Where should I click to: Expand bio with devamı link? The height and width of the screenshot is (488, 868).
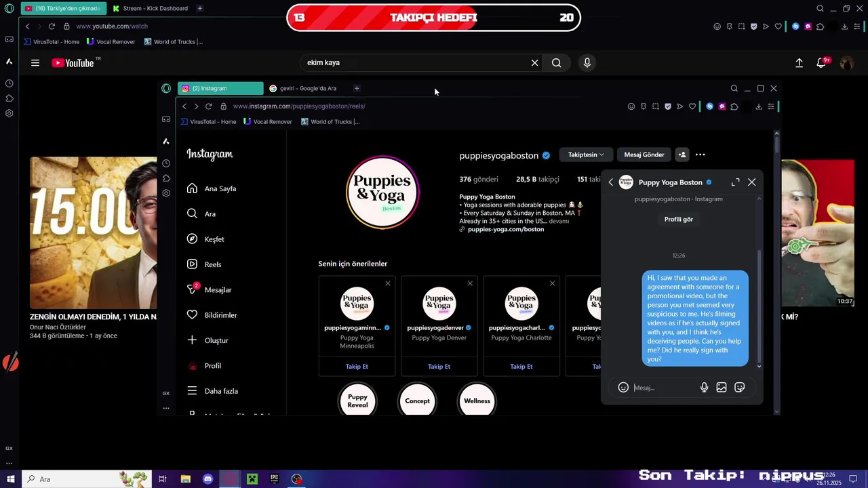coord(559,222)
